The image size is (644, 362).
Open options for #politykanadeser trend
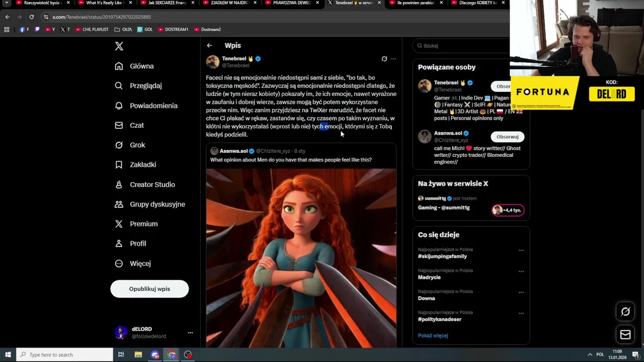521,313
